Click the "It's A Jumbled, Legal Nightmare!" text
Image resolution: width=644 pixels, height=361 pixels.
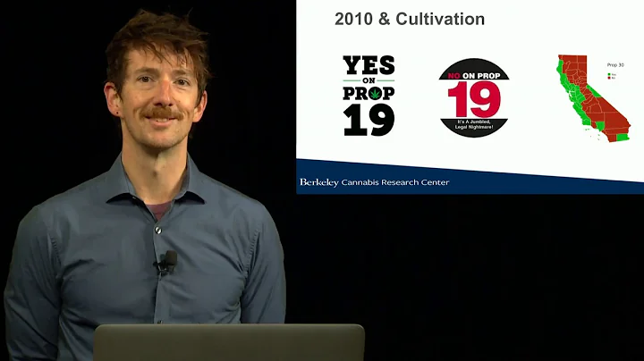point(474,125)
